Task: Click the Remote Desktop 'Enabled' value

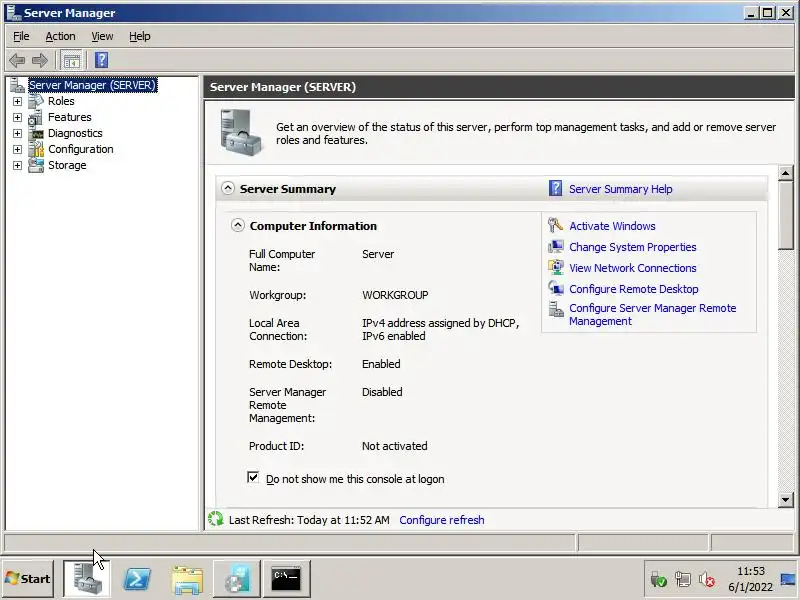Action: [381, 364]
